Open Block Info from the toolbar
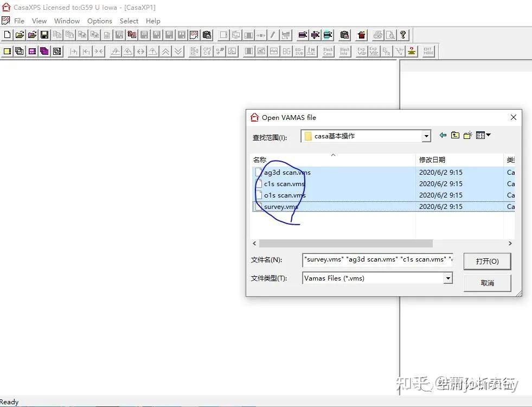Viewport: 532px width, 407px height. tap(345, 51)
